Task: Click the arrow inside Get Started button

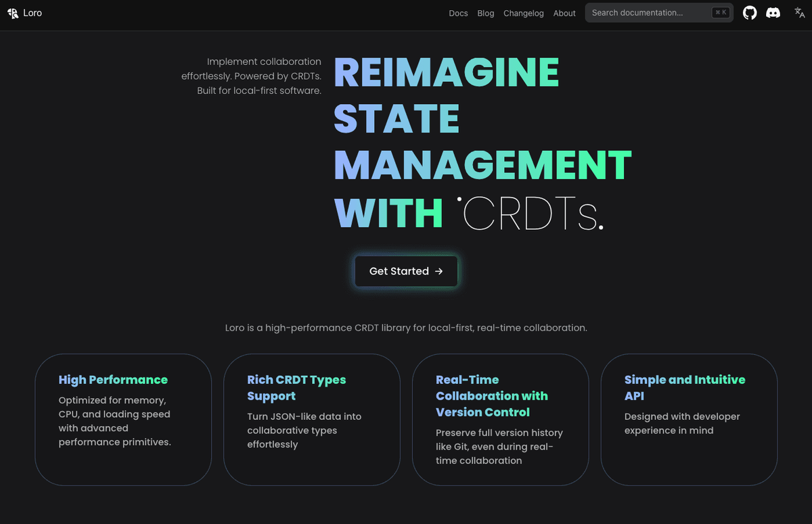Action: [438, 271]
